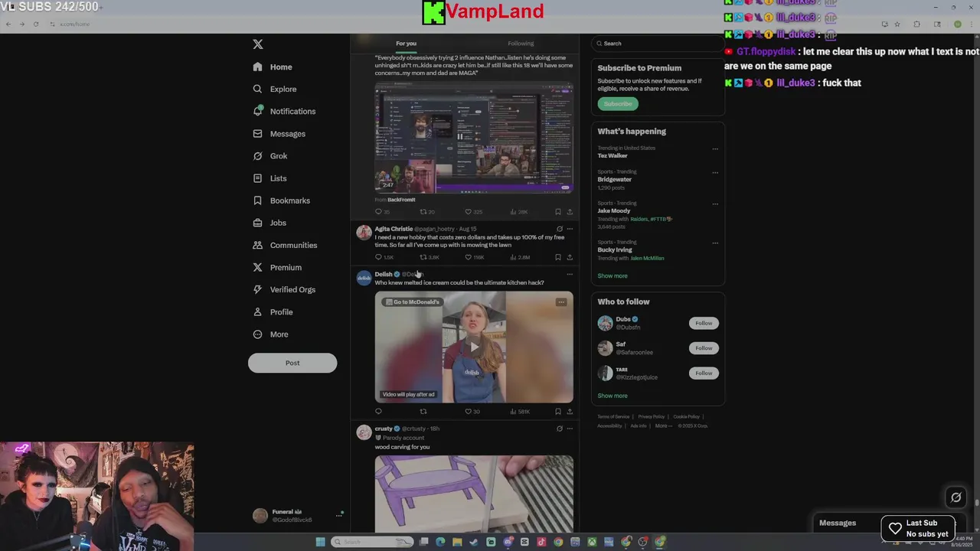Screen dimensions: 980x551
Task: Open Notifications from sidebar
Action: tap(284, 111)
